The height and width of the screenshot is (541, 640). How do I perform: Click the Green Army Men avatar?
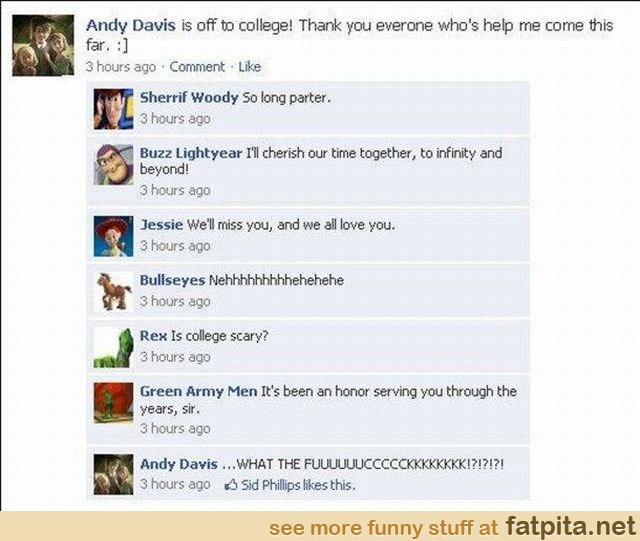(113, 403)
